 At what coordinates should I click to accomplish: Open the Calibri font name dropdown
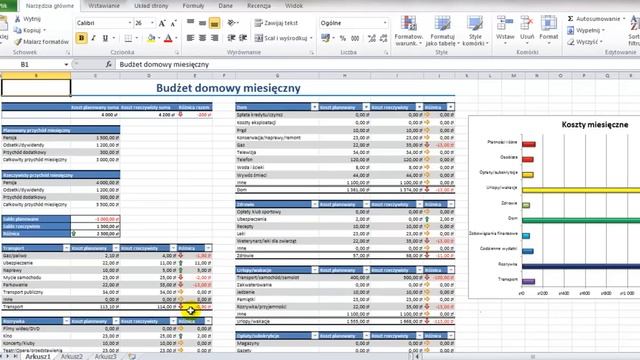click(x=130, y=23)
